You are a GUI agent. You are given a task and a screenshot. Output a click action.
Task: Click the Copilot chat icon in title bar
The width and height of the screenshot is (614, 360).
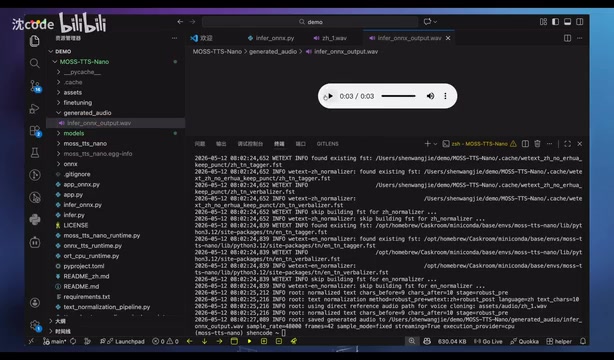coord(427,22)
